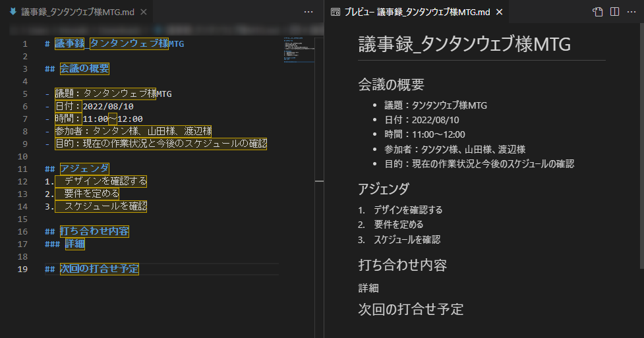Image resolution: width=644 pixels, height=338 pixels.
Task: Open the editor's more actions ellipsis menu
Action: [308, 12]
